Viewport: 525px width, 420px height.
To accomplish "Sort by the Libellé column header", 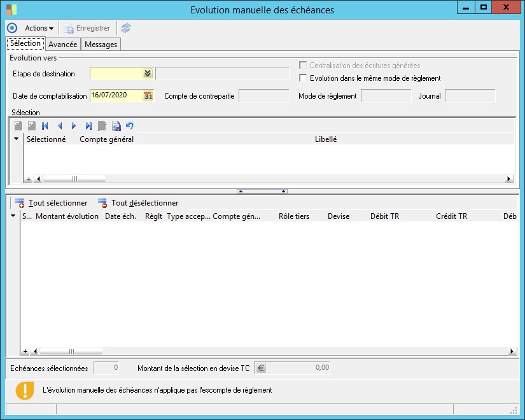I will tap(325, 139).
